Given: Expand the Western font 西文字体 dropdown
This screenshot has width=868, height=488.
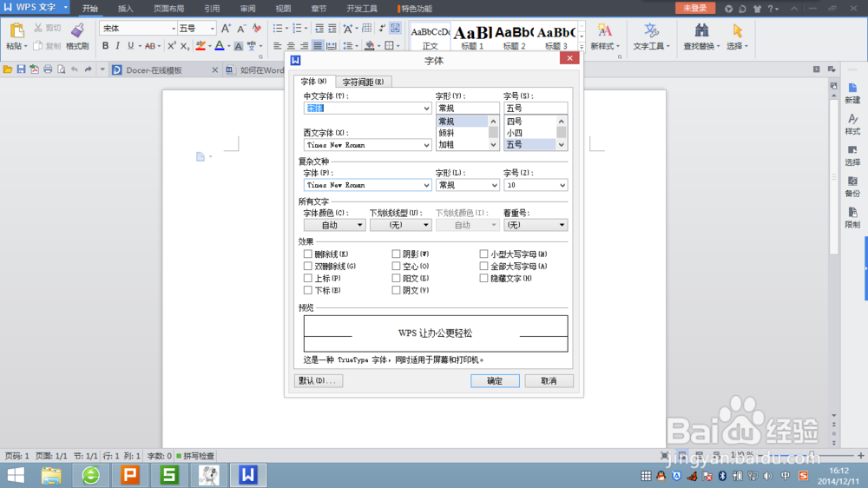Looking at the screenshot, I should (x=426, y=145).
